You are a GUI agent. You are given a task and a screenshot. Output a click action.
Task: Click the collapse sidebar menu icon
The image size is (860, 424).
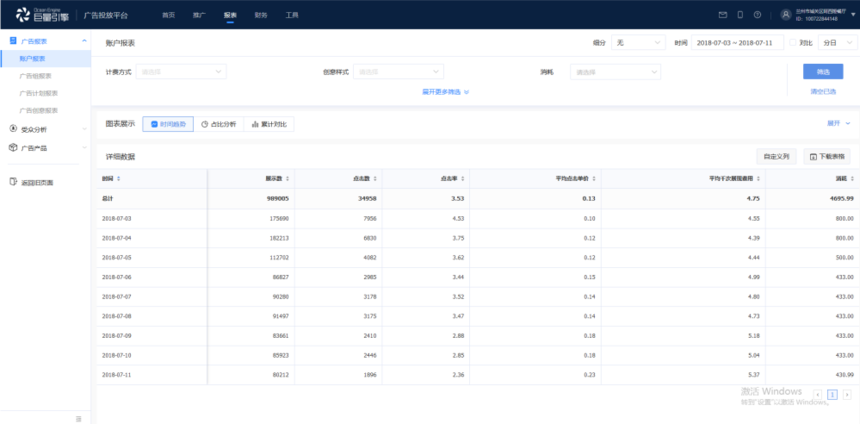pyautogui.click(x=78, y=419)
